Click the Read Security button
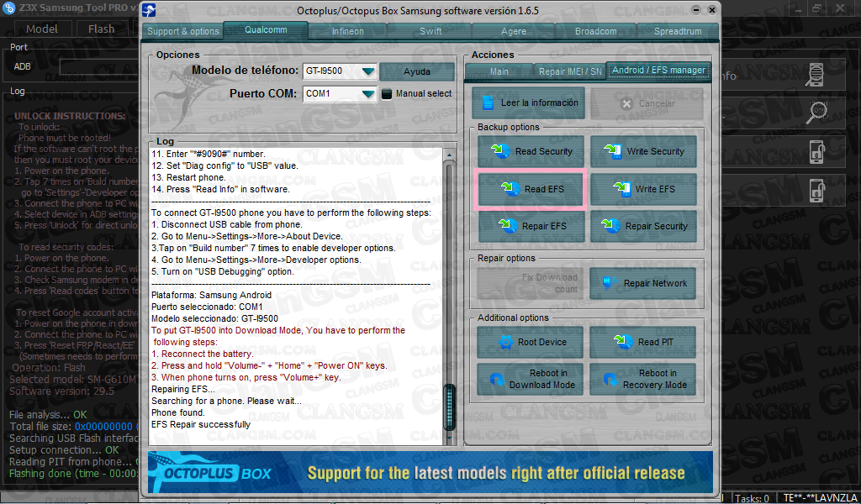861x504 pixels. click(531, 151)
